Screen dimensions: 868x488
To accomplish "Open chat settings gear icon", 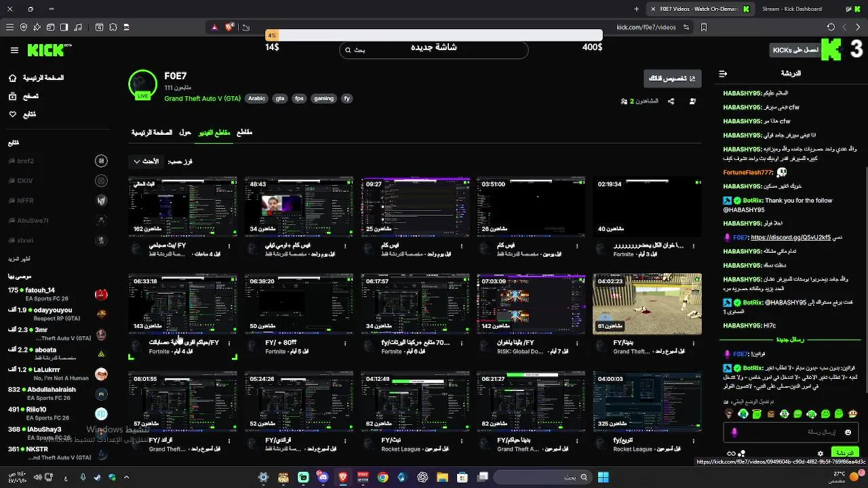I will coord(821,453).
